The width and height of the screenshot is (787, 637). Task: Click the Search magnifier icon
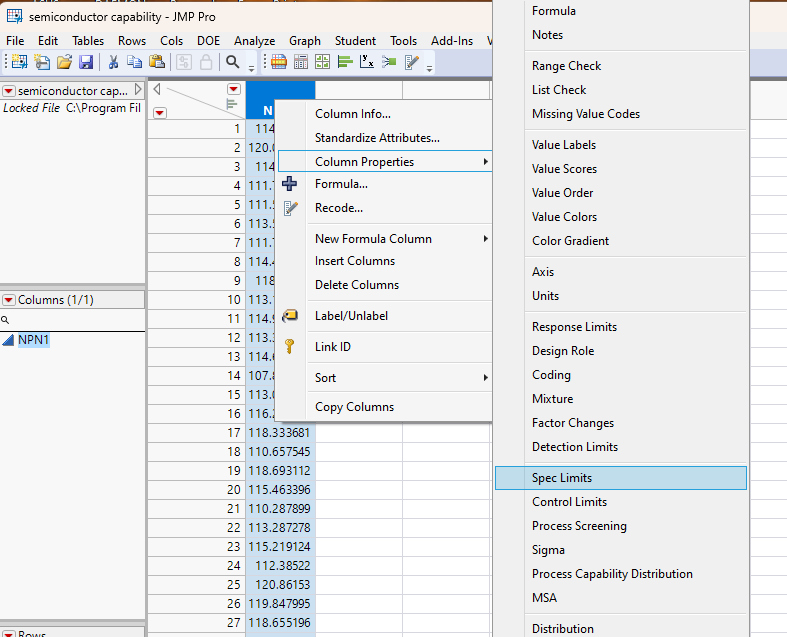(x=232, y=62)
